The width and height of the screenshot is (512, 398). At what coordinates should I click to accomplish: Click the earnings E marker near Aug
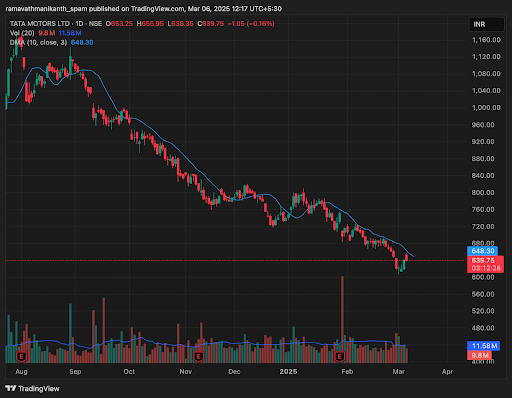(21, 357)
